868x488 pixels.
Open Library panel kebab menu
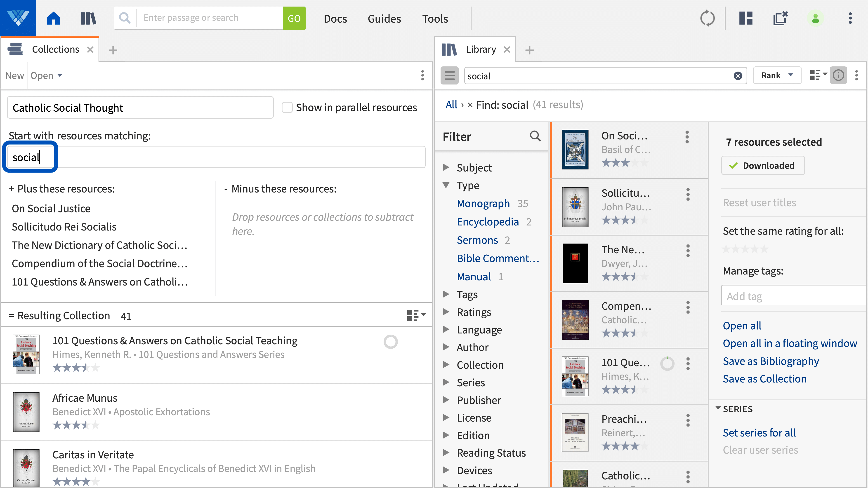click(x=856, y=75)
